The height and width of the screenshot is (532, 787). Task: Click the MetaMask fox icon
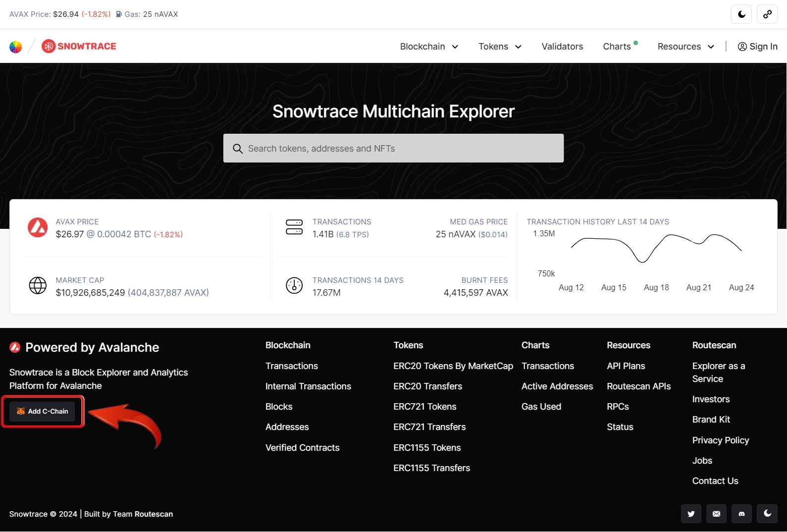[21, 411]
